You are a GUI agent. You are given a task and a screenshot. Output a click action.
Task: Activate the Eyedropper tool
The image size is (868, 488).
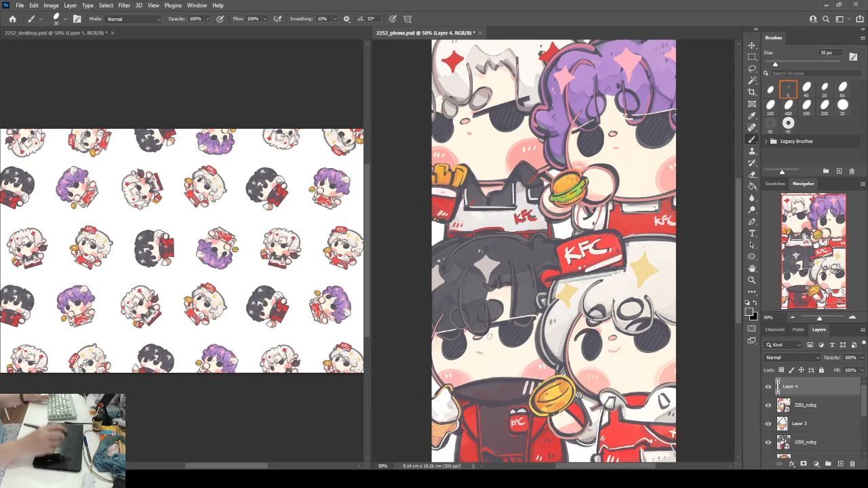point(751,116)
